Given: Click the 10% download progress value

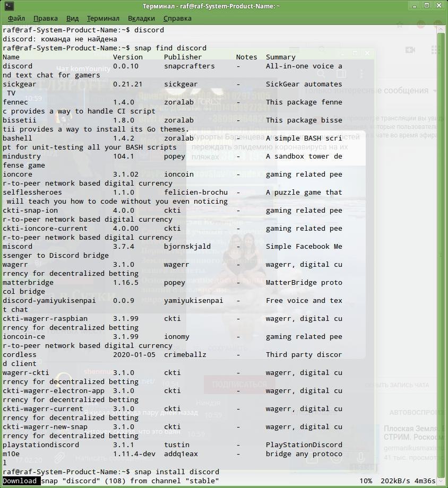Looking at the screenshot, I should click(x=366, y=481).
